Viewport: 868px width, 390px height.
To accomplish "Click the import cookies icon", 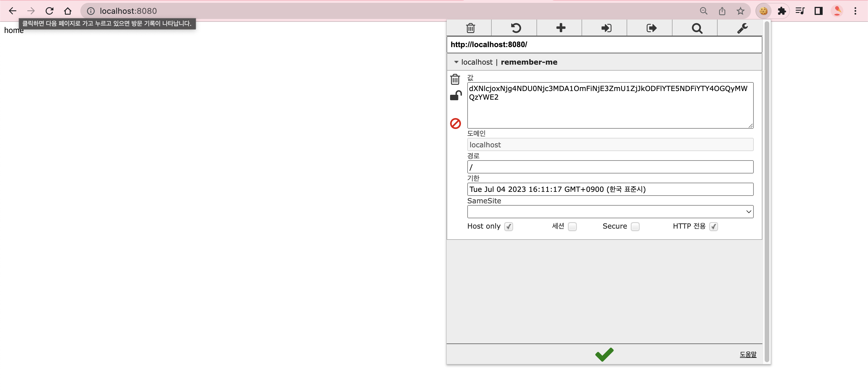I will coord(606,28).
